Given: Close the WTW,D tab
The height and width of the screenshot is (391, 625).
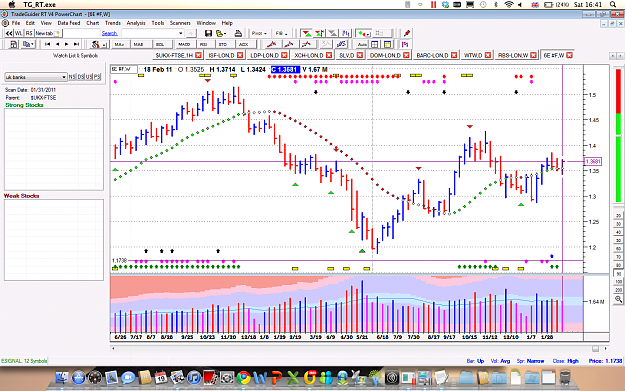Looking at the screenshot, I should point(487,55).
